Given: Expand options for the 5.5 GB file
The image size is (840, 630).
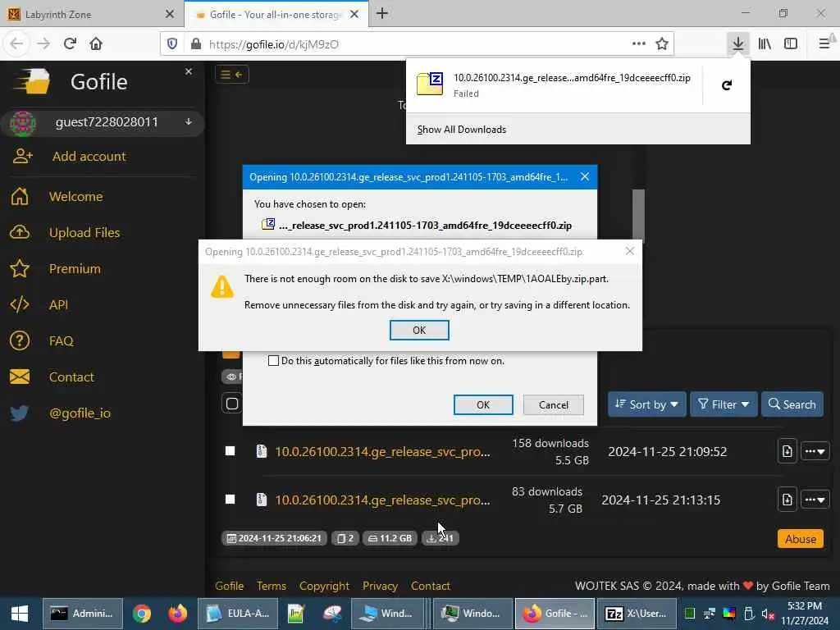Looking at the screenshot, I should [x=815, y=452].
